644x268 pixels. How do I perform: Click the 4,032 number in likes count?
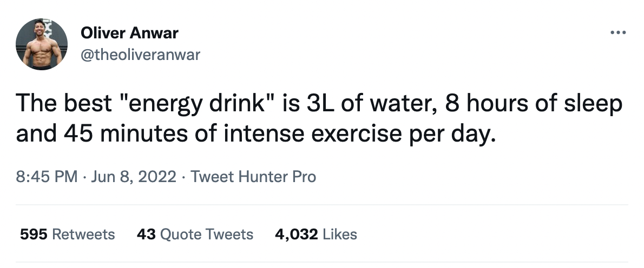(297, 234)
